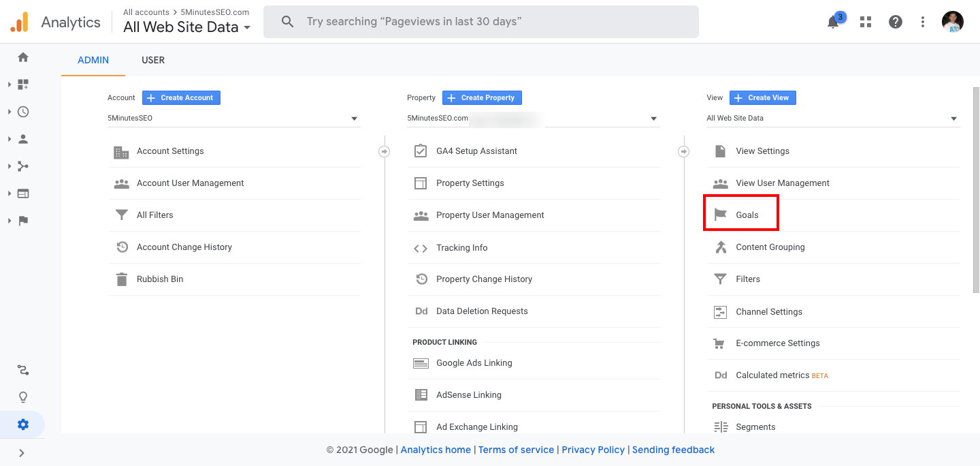Open the Goals link

tap(747, 215)
